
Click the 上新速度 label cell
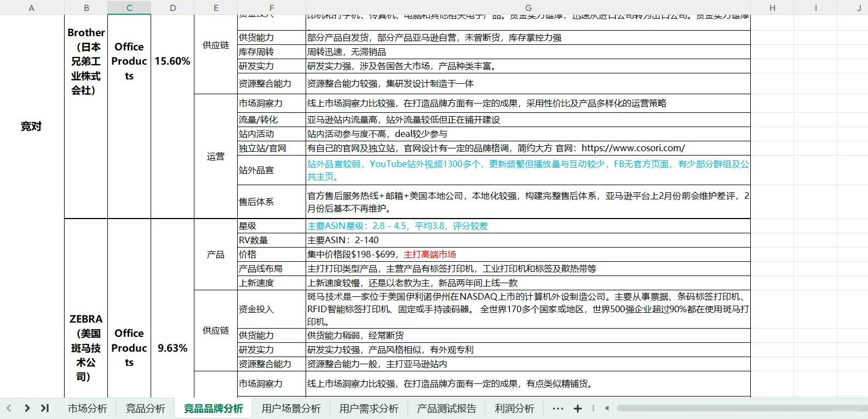point(272,283)
